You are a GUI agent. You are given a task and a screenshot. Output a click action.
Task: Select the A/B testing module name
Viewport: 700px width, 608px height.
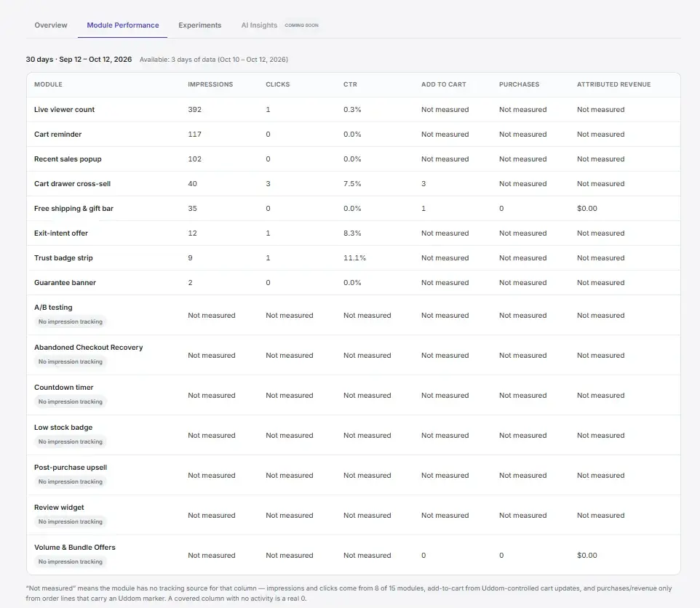pyautogui.click(x=53, y=308)
